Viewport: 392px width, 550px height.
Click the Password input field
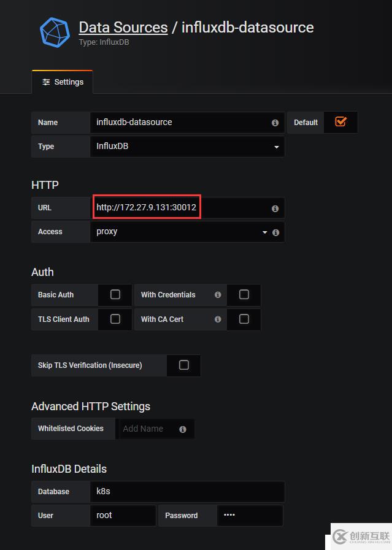click(250, 516)
